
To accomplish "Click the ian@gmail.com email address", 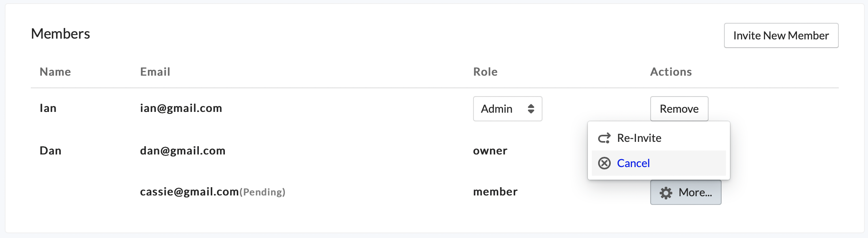I will (x=181, y=108).
